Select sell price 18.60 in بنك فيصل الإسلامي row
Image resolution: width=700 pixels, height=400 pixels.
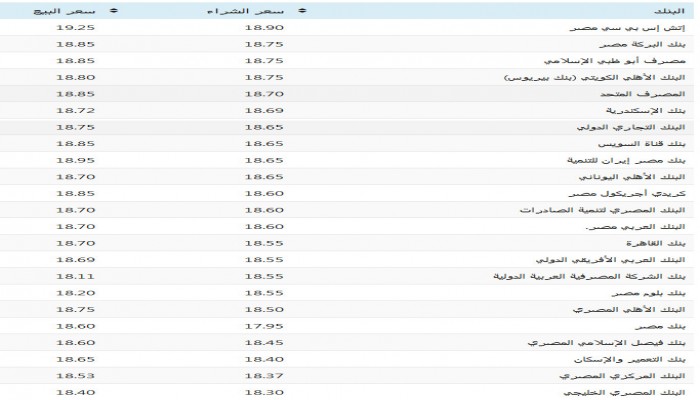pyautogui.click(x=75, y=343)
